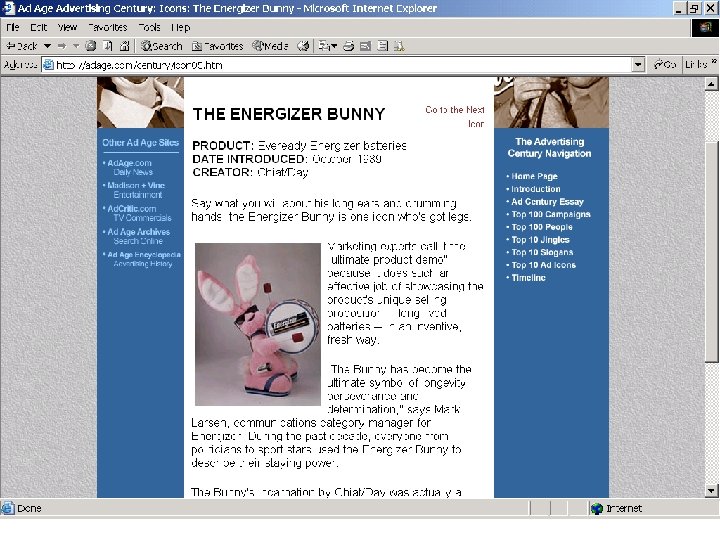Click the 'CREATOR:' label text
The height and width of the screenshot is (540, 720).
[222, 172]
